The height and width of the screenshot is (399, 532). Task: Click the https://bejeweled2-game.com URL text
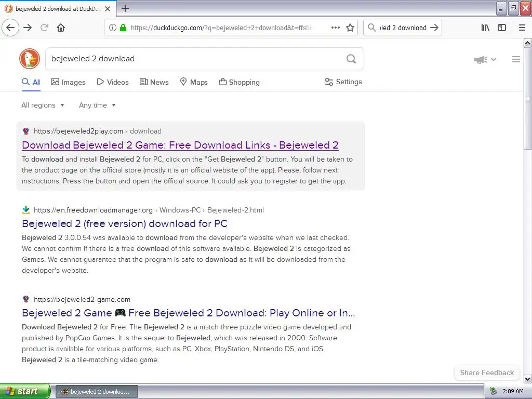tap(82, 299)
